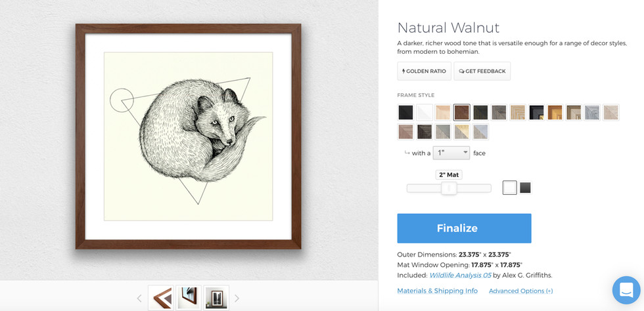Viewport: 644px width, 311px height.
Task: Apply the Golden Ratio layout
Action: pyautogui.click(x=424, y=71)
